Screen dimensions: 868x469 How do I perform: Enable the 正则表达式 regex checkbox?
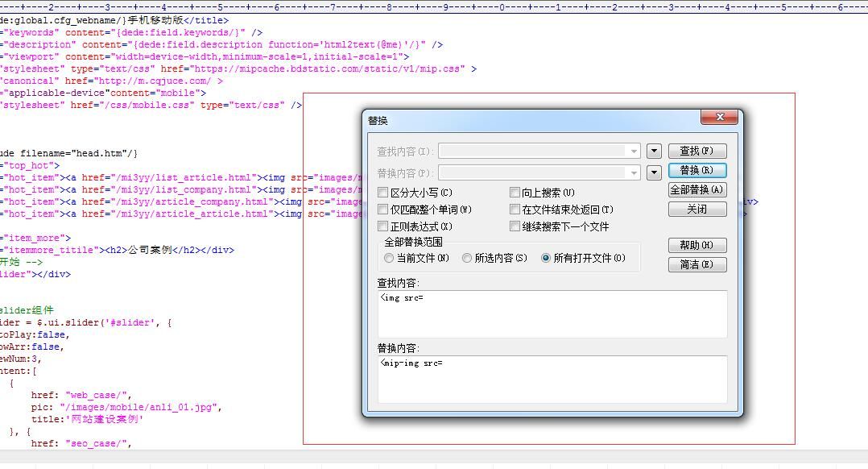(x=383, y=226)
